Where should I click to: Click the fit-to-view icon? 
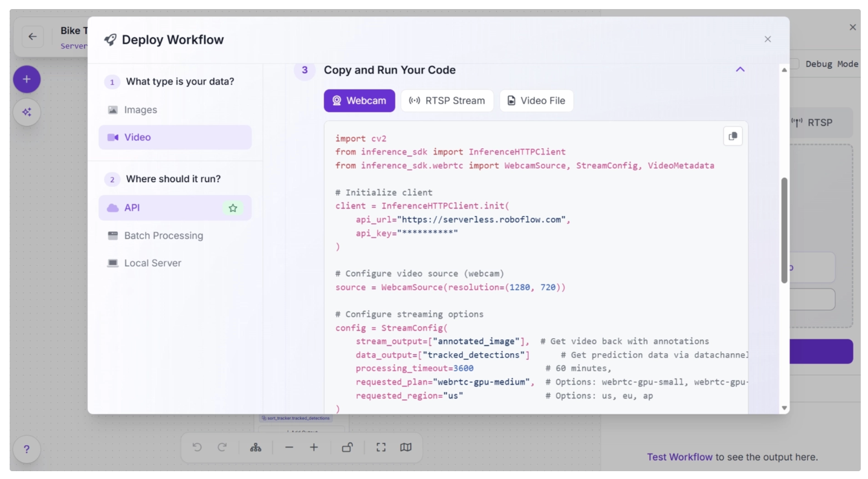pyautogui.click(x=381, y=448)
